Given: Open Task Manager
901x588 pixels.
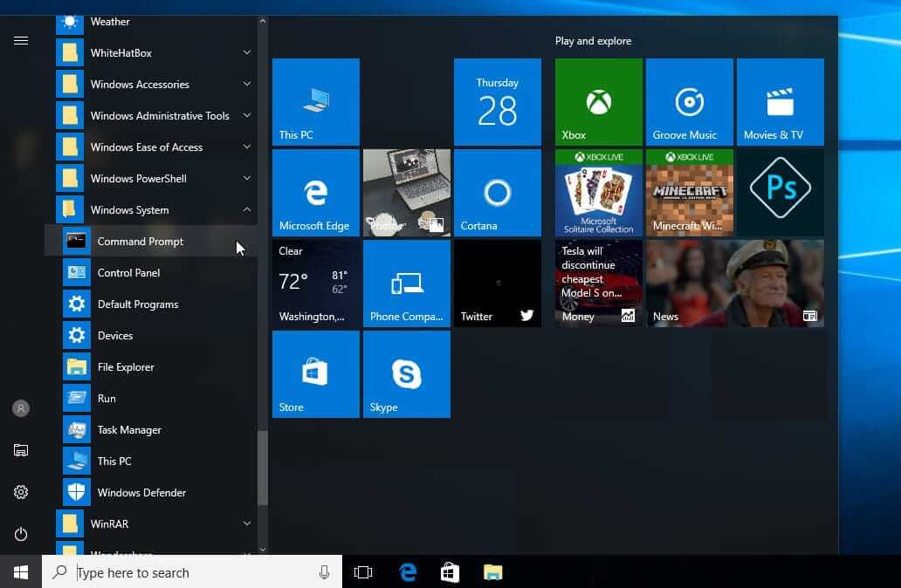Looking at the screenshot, I should pyautogui.click(x=150, y=429).
